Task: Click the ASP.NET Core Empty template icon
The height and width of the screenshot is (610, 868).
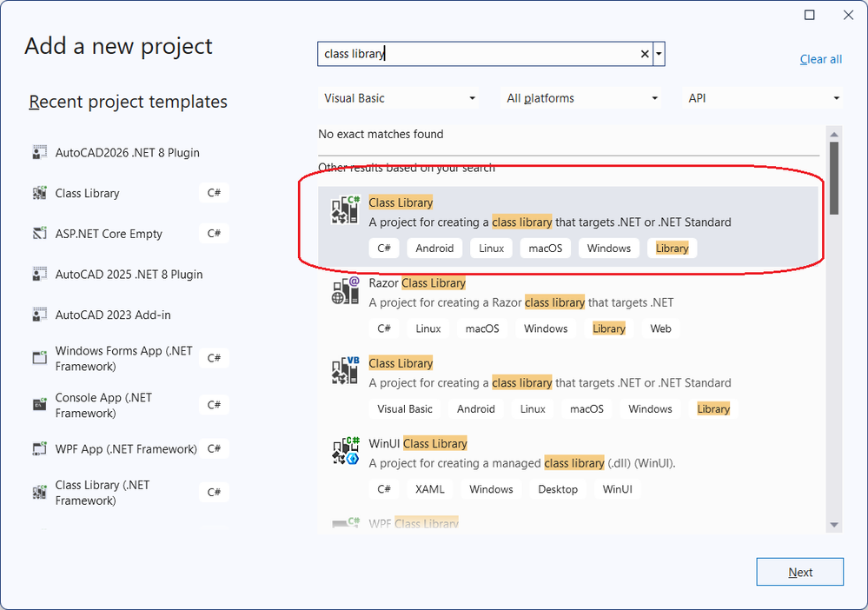Action: tap(39, 234)
